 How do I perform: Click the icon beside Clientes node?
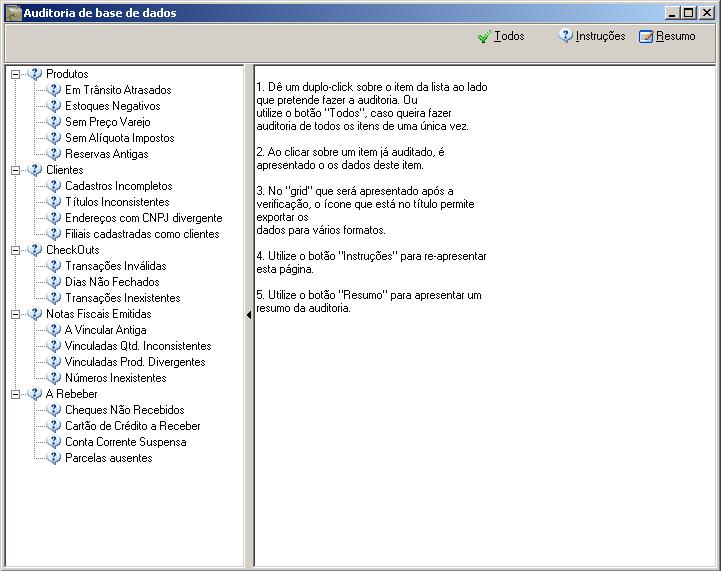click(x=34, y=170)
